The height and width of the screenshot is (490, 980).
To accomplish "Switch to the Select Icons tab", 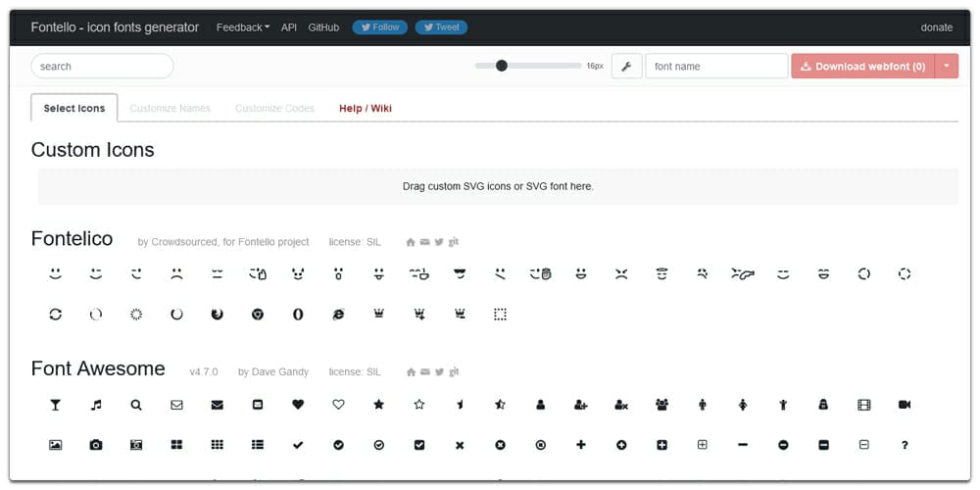I will [74, 108].
